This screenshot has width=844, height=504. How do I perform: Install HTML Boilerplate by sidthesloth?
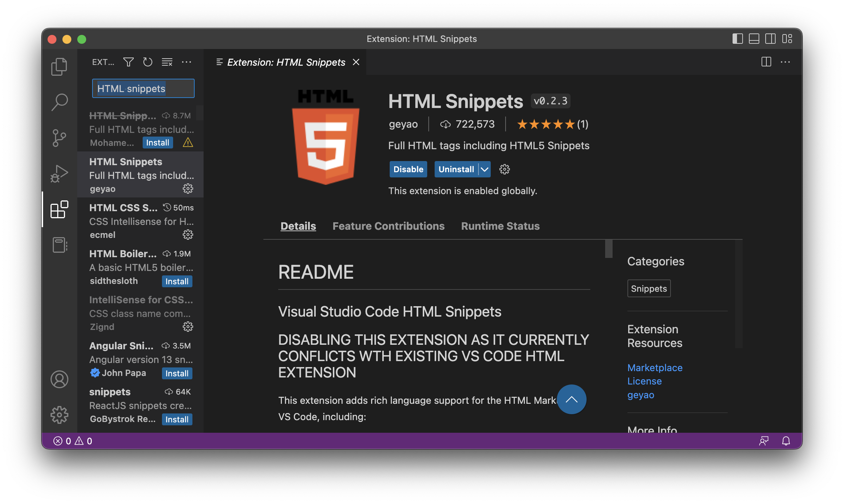177,281
